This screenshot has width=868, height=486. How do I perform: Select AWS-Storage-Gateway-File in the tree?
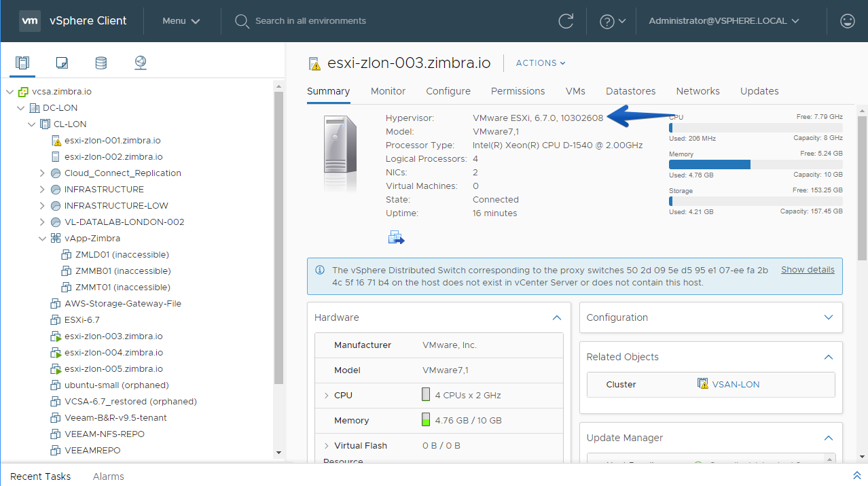click(x=123, y=304)
